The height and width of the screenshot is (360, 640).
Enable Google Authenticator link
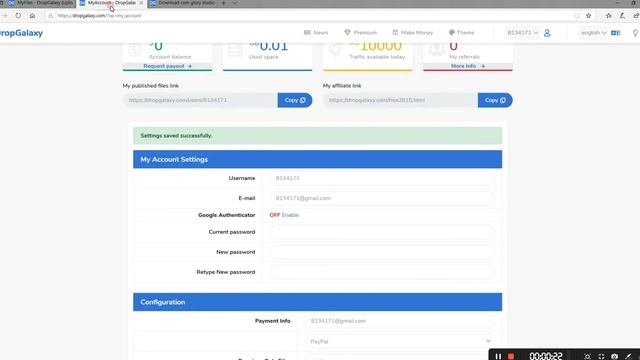290,215
